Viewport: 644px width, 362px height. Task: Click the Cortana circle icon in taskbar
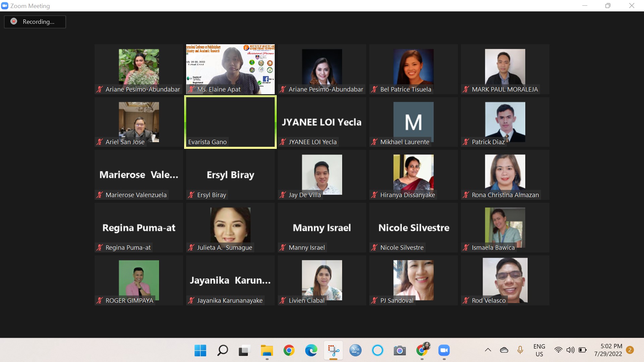[x=377, y=351]
